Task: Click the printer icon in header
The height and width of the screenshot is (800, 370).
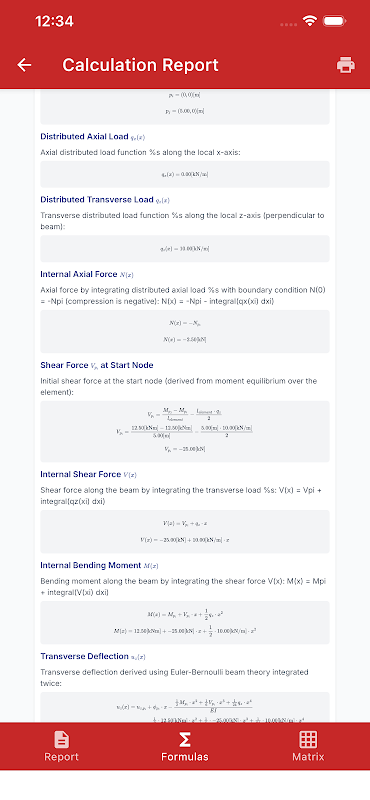Action: [346, 65]
